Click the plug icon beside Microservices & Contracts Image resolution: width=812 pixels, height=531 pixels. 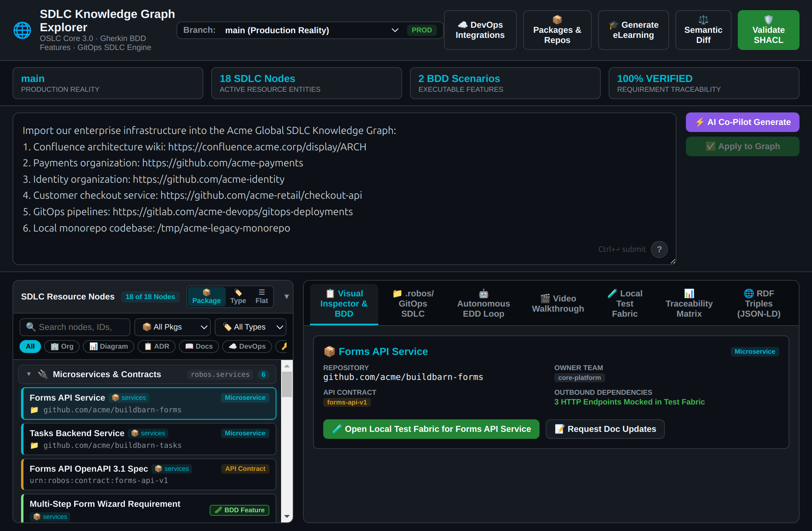[43, 374]
